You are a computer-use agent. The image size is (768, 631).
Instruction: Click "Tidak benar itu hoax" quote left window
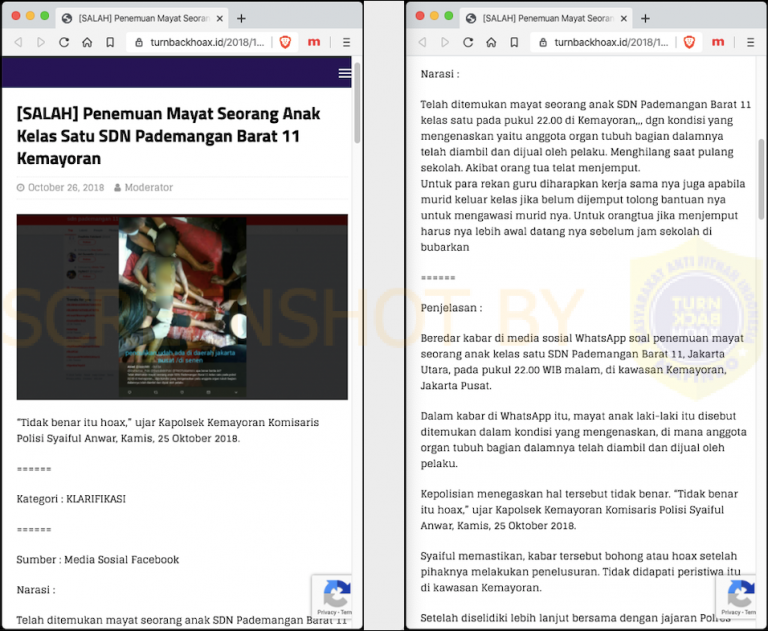168,430
